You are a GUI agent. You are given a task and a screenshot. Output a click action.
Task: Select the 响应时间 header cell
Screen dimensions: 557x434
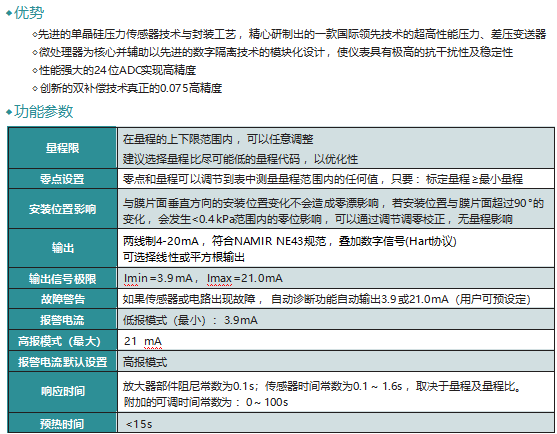tap(63, 391)
